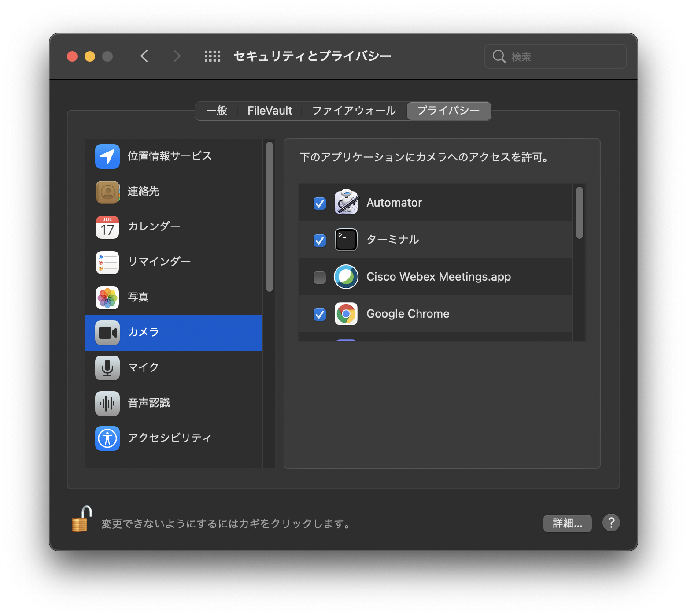Focus the 検索 search field
The height and width of the screenshot is (616, 687).
(x=556, y=56)
